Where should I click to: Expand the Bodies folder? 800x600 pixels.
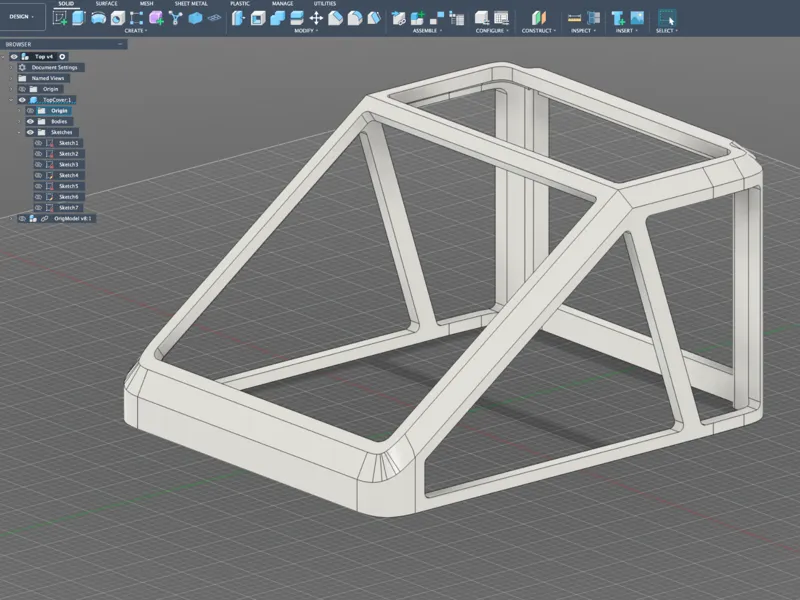point(19,121)
